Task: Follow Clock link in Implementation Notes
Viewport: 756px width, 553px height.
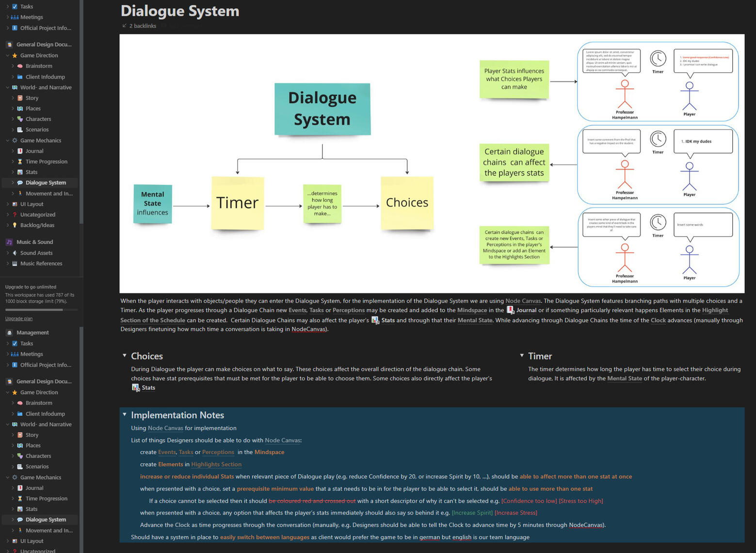Action: pyautogui.click(x=182, y=525)
